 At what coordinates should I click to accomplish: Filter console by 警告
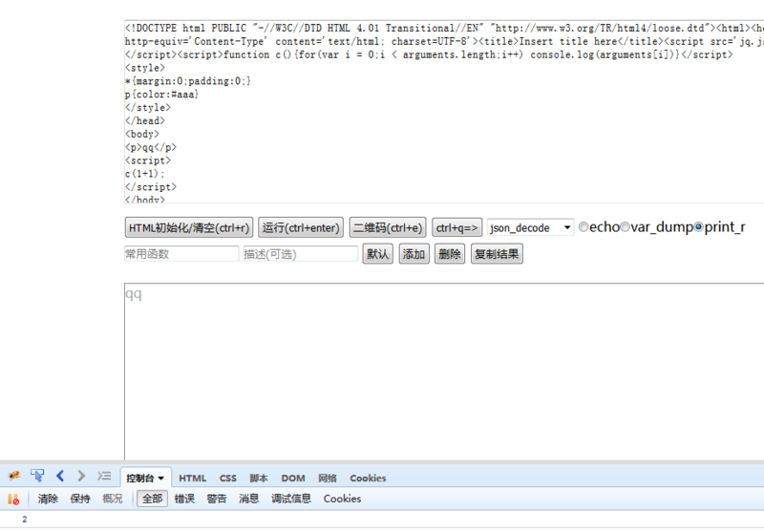(x=217, y=499)
